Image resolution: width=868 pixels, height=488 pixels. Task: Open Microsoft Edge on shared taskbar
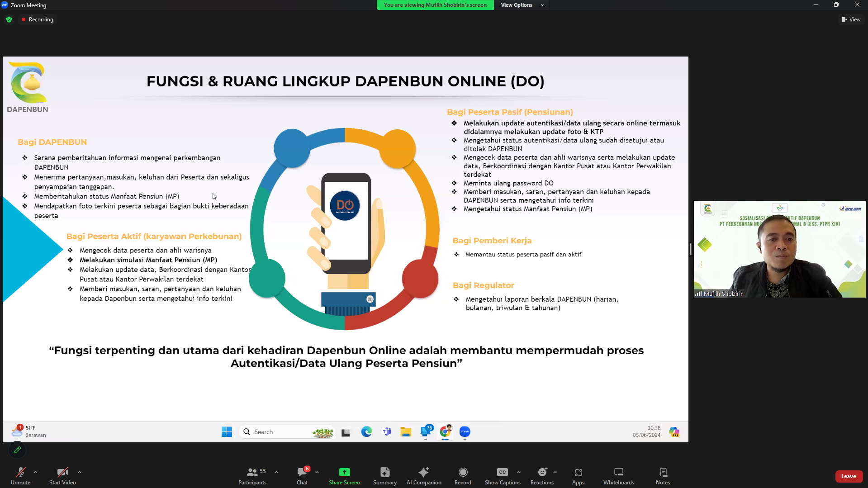[366, 432]
